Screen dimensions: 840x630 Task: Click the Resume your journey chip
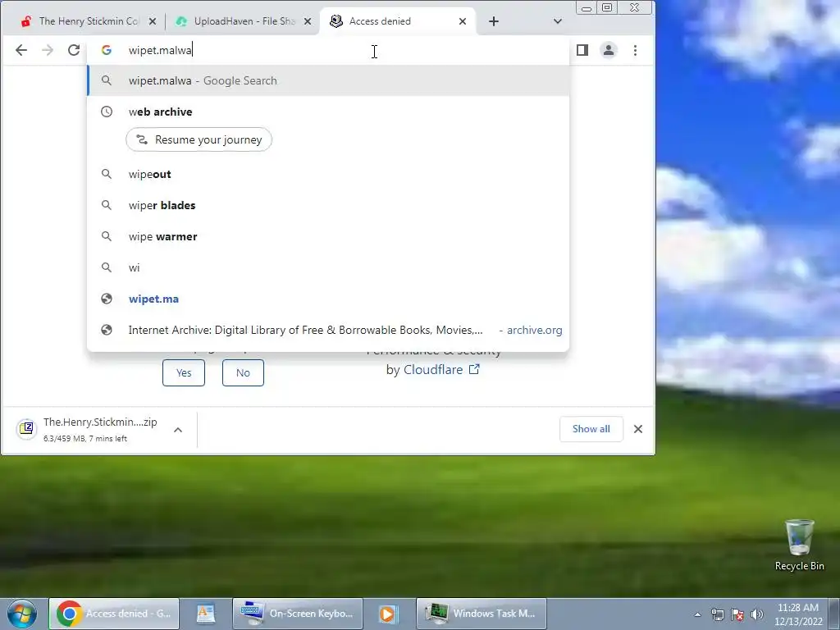tap(199, 139)
